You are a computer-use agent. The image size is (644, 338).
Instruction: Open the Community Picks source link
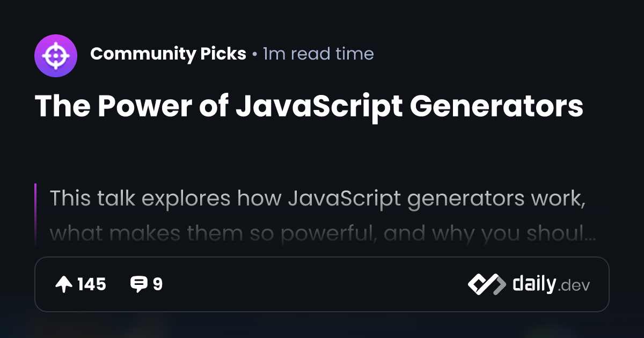coord(168,54)
